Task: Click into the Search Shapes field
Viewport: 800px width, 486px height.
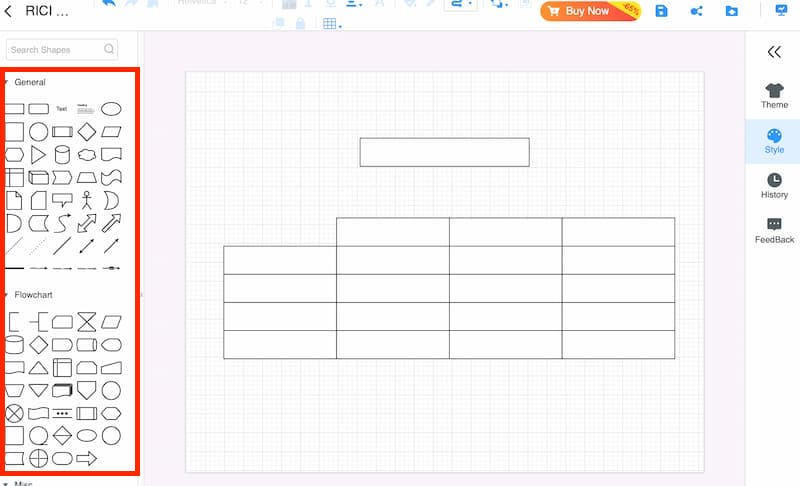Action: pyautogui.click(x=62, y=49)
